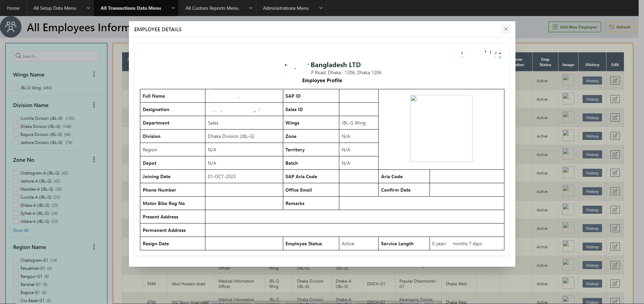Check the Chattogram-A (JBL-G) zone checkbox
The width and height of the screenshot is (644, 304).
(16, 173)
